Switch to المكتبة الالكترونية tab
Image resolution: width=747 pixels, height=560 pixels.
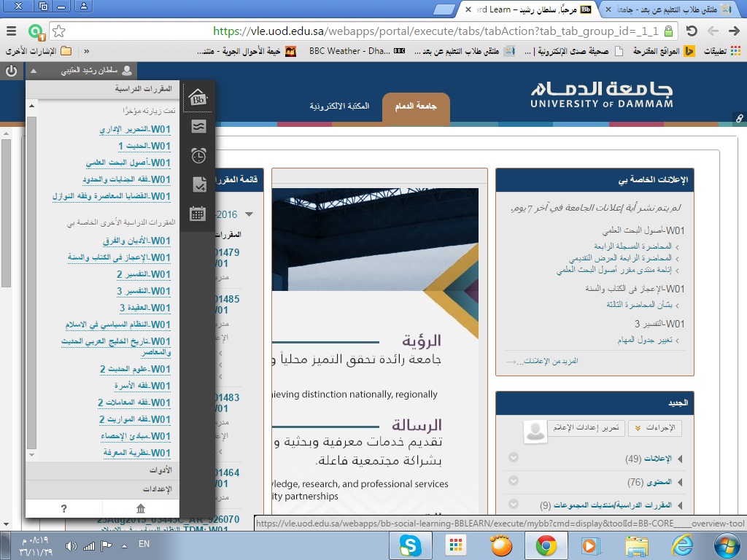pyautogui.click(x=339, y=106)
